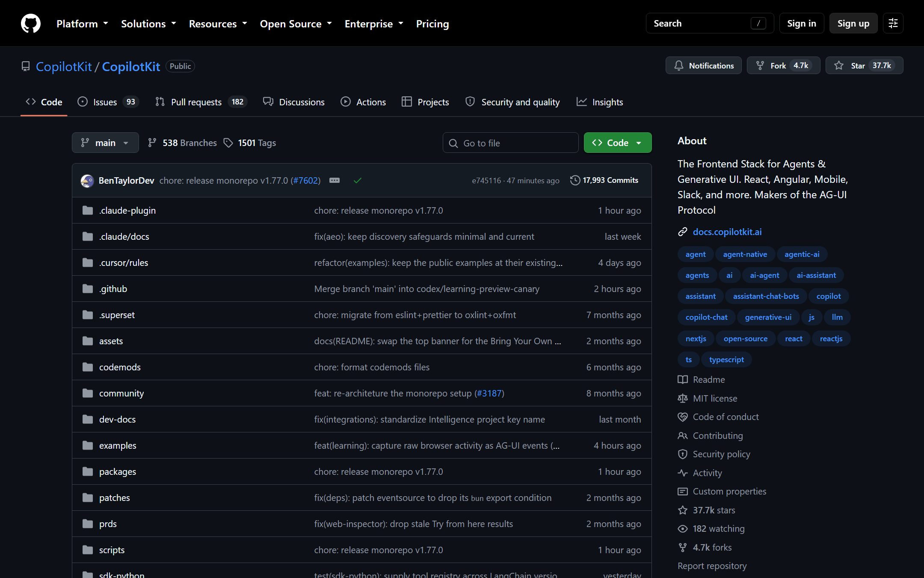Open 538 Branches link
The image size is (924, 578).
point(182,143)
